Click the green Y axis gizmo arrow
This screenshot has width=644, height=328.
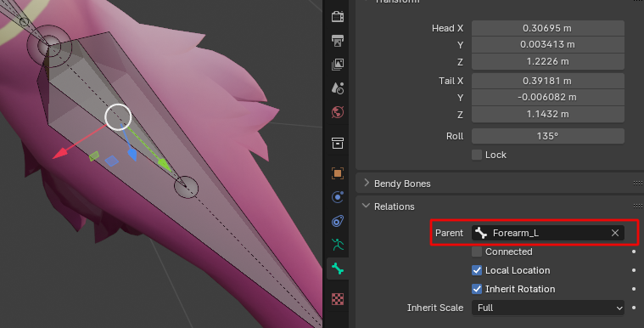165,164
